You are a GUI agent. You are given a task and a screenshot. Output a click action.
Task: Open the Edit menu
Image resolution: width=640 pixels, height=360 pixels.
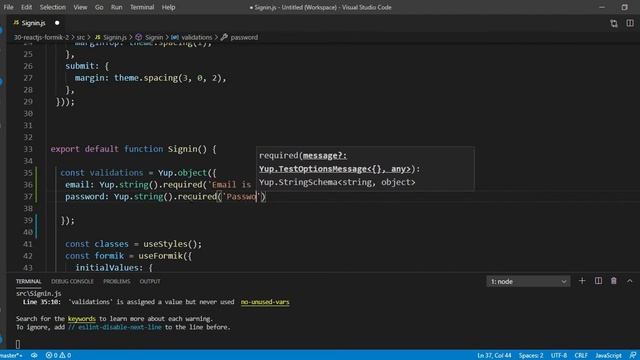pos(27,7)
